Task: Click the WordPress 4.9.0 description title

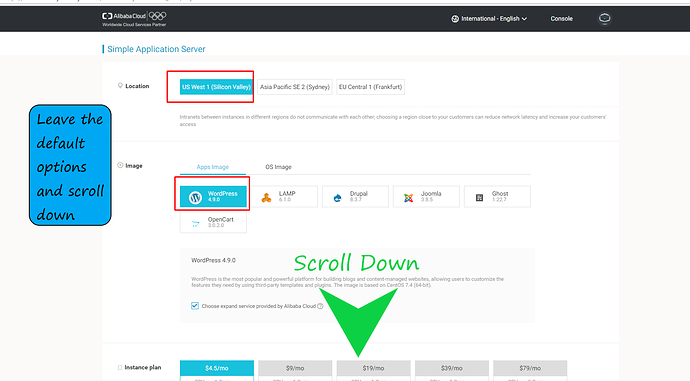Action: (x=213, y=260)
